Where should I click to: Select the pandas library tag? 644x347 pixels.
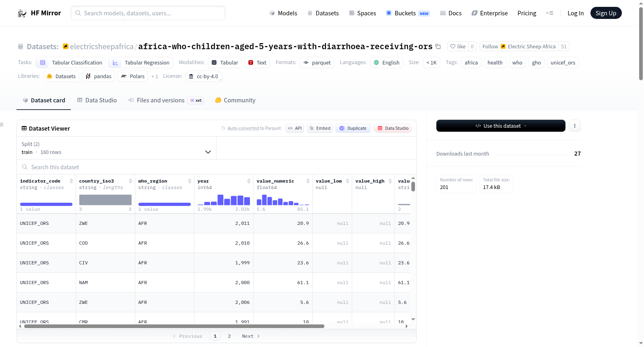tap(98, 76)
